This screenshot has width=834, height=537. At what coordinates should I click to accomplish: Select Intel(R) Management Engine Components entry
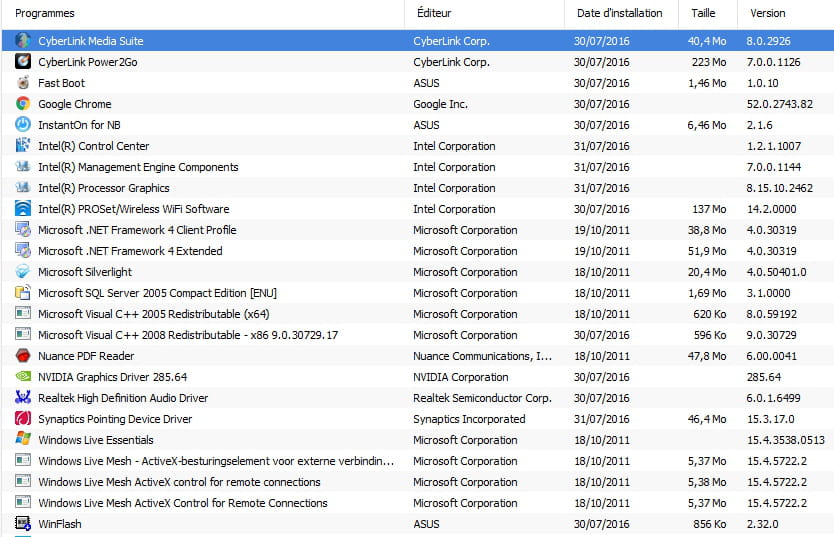coord(138,167)
